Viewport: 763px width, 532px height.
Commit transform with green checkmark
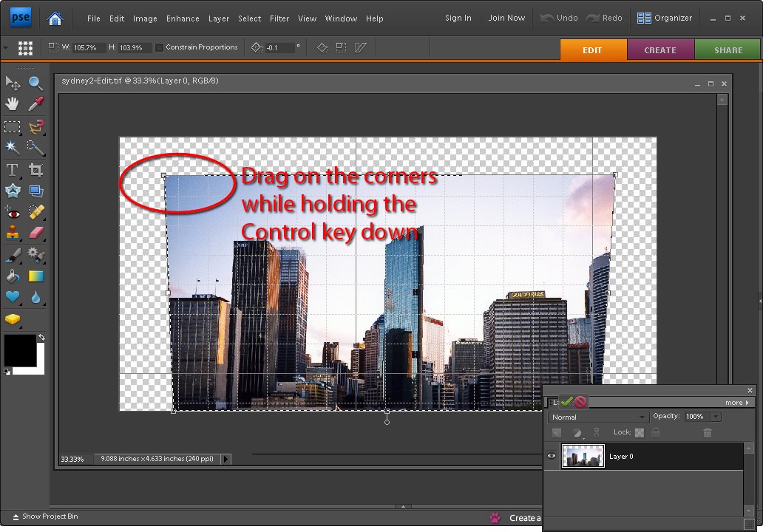tap(566, 402)
